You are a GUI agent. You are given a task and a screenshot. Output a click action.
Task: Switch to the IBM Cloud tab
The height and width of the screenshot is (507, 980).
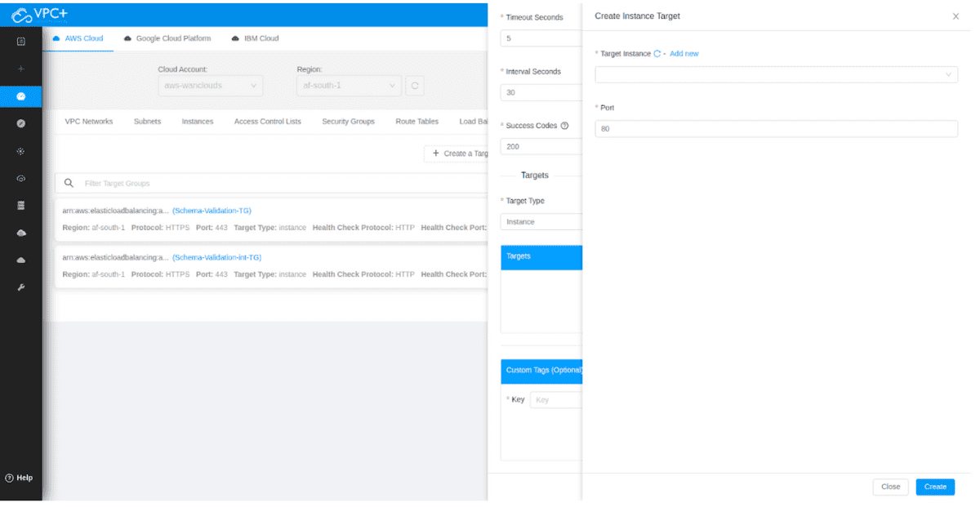(x=256, y=38)
